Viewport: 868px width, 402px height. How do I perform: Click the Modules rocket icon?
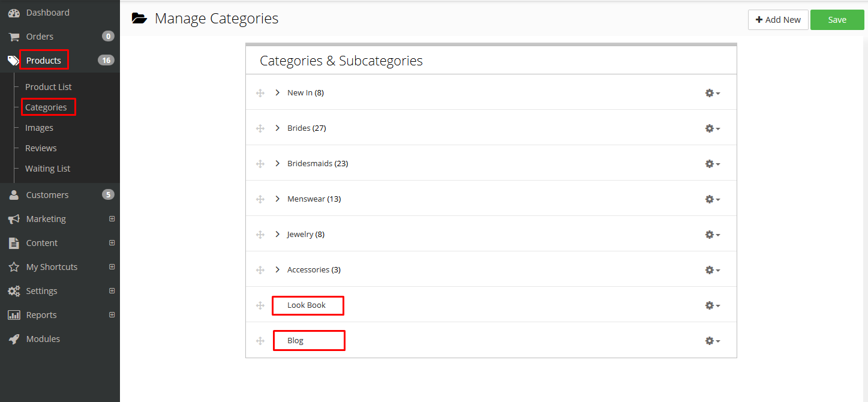click(14, 339)
